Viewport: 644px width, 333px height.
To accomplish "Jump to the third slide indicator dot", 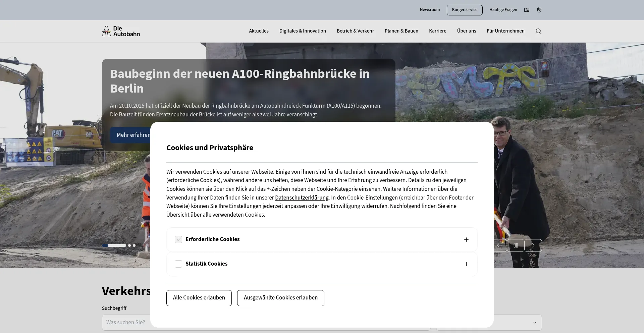I will [x=134, y=245].
